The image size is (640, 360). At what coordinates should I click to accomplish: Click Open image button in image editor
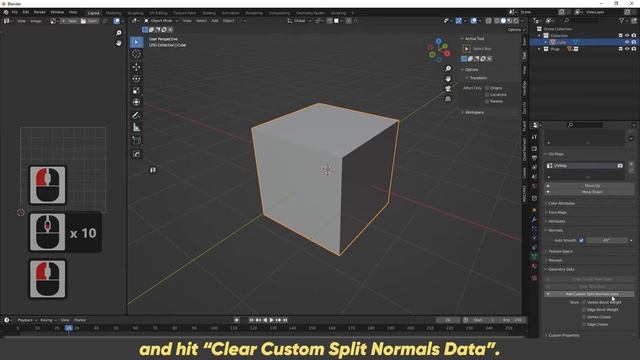tap(89, 21)
